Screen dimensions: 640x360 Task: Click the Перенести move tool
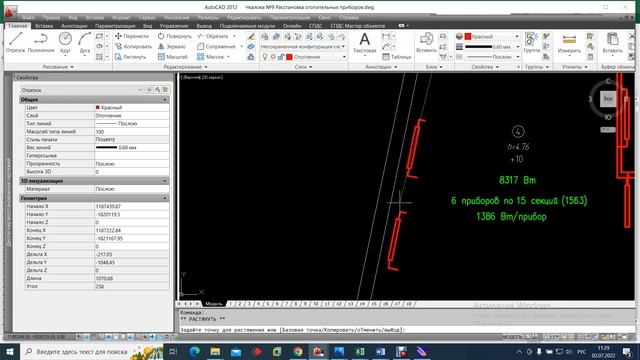pos(132,36)
